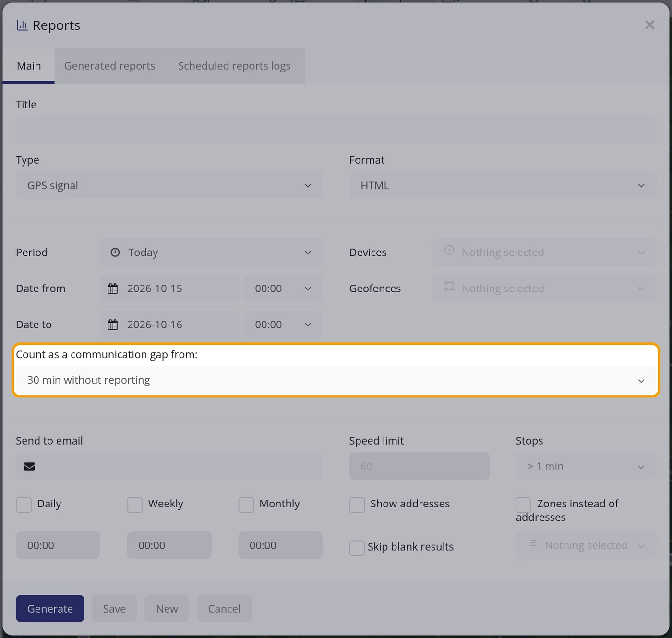The width and height of the screenshot is (672, 638).
Task: Click the clock icon in Period field
Action: [x=115, y=253]
